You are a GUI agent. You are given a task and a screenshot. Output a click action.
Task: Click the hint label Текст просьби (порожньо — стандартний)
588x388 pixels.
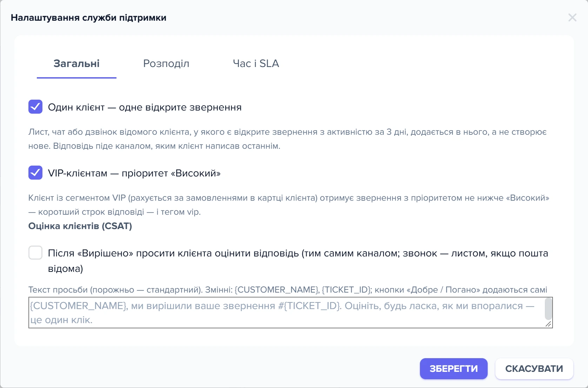[x=288, y=290]
